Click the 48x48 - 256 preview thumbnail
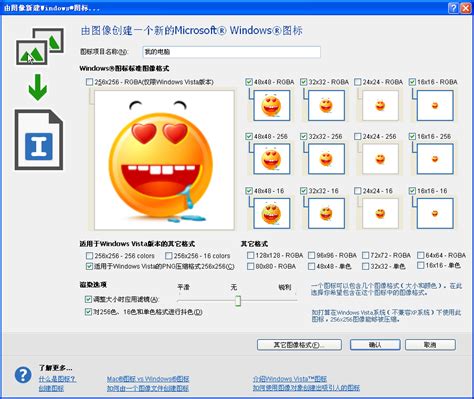This screenshot has width=474, height=399. pos(272,159)
